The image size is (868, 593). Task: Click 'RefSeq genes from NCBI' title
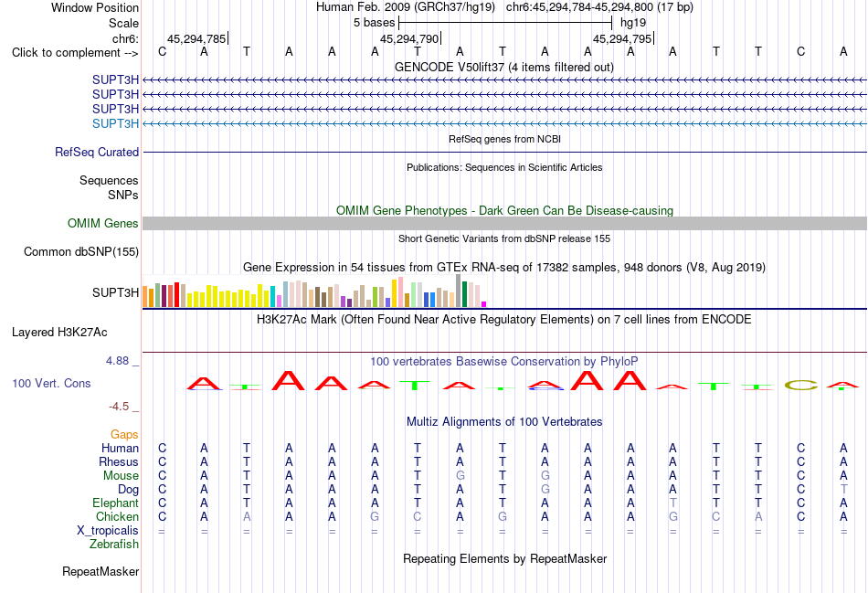pos(504,139)
